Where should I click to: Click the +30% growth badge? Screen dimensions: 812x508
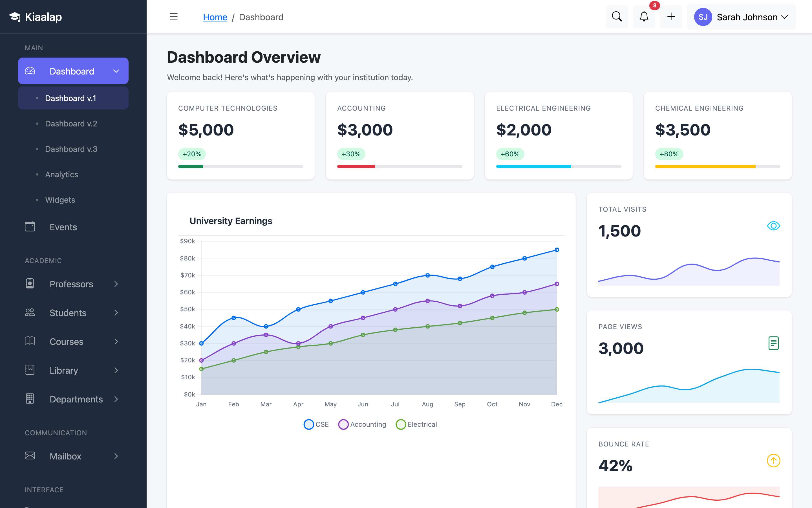(351, 154)
